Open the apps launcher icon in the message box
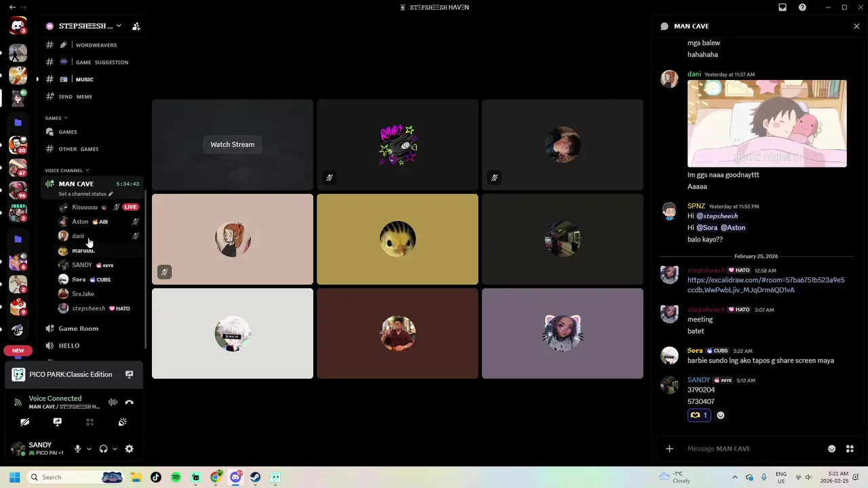Image resolution: width=868 pixels, height=488 pixels. [850, 449]
